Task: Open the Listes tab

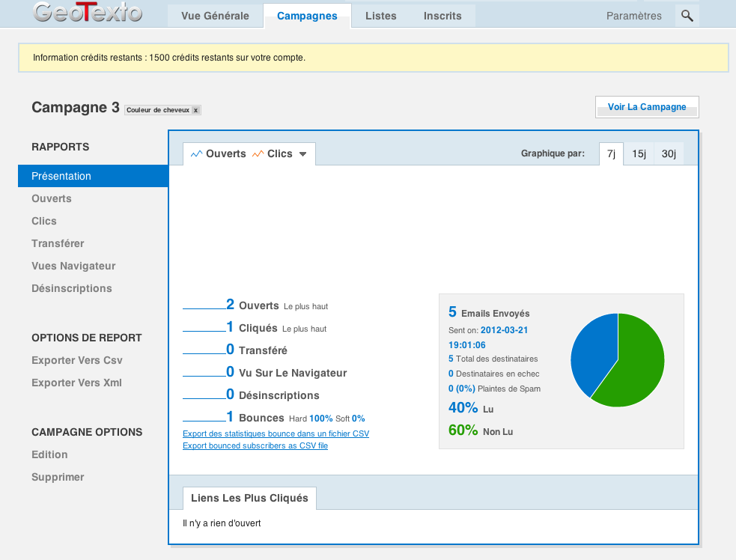Action: pos(381,16)
